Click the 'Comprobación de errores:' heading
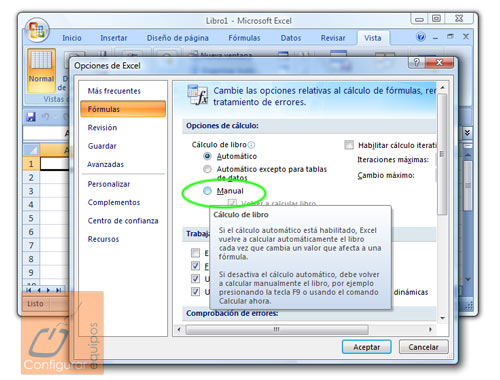The image size is (500, 380). click(232, 313)
